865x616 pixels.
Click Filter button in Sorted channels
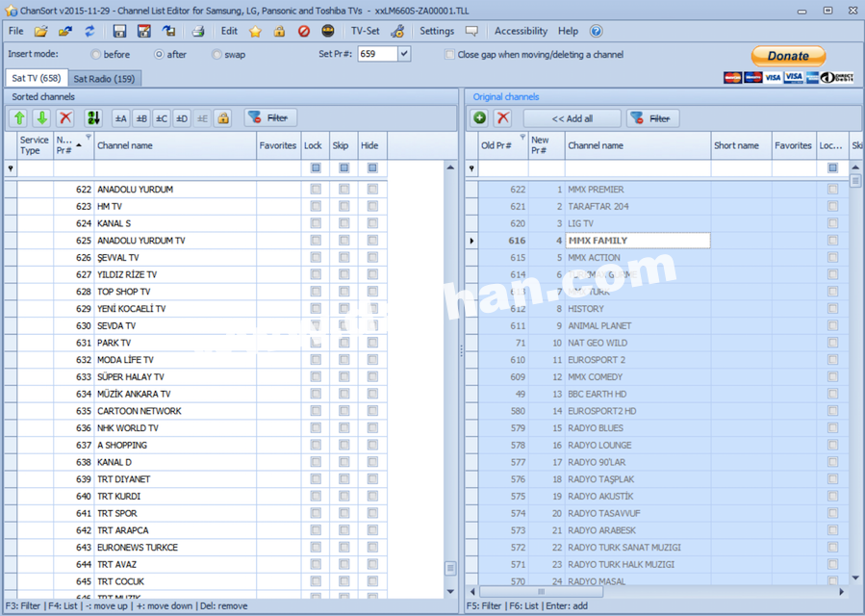click(271, 118)
